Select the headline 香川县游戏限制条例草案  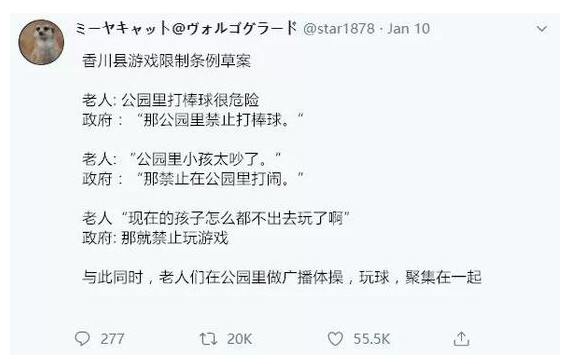166,61
